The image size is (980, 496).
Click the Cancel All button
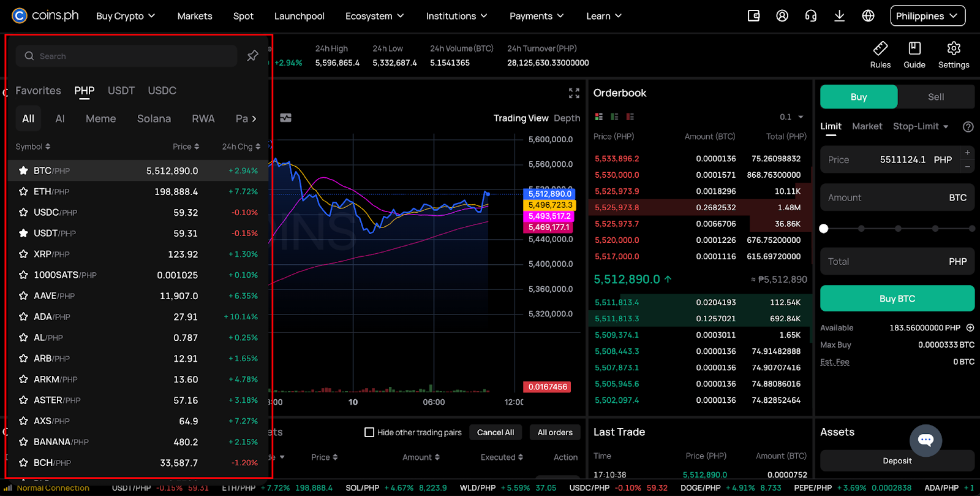pos(496,432)
